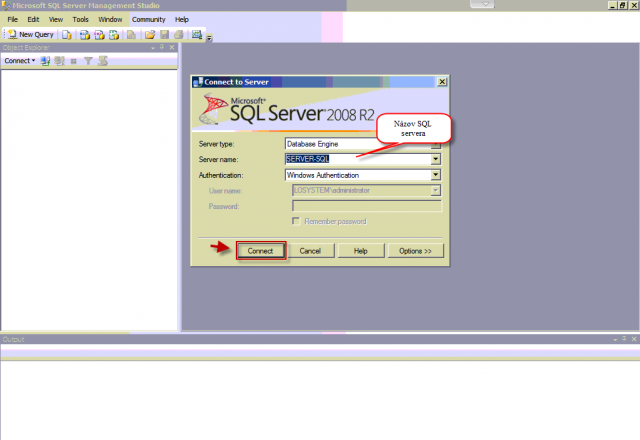Close the Object Explorer panel

tap(172, 47)
